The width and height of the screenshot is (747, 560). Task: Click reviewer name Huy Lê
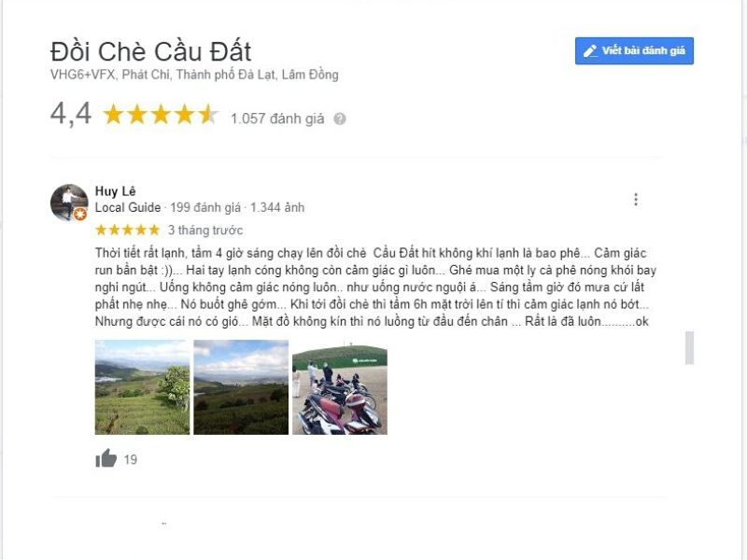pos(115,191)
